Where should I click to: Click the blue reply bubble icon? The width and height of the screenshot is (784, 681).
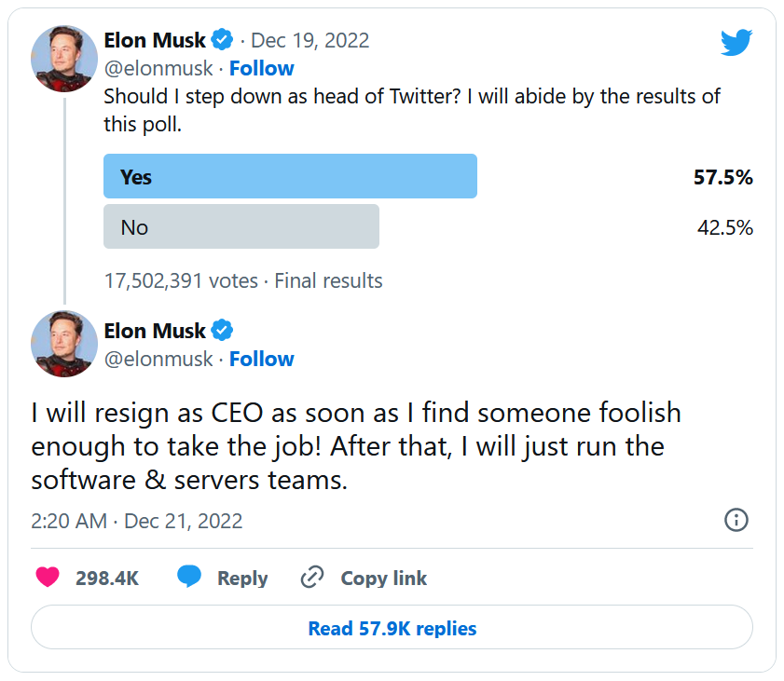[189, 578]
